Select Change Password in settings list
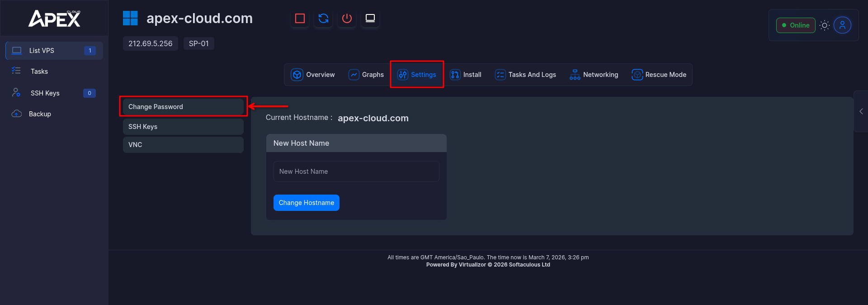 [183, 107]
